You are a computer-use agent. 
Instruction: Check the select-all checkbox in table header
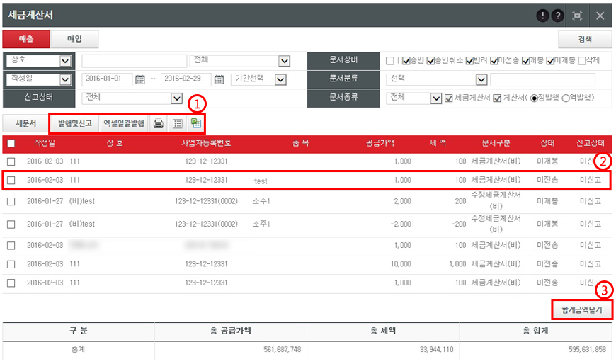click(x=11, y=144)
